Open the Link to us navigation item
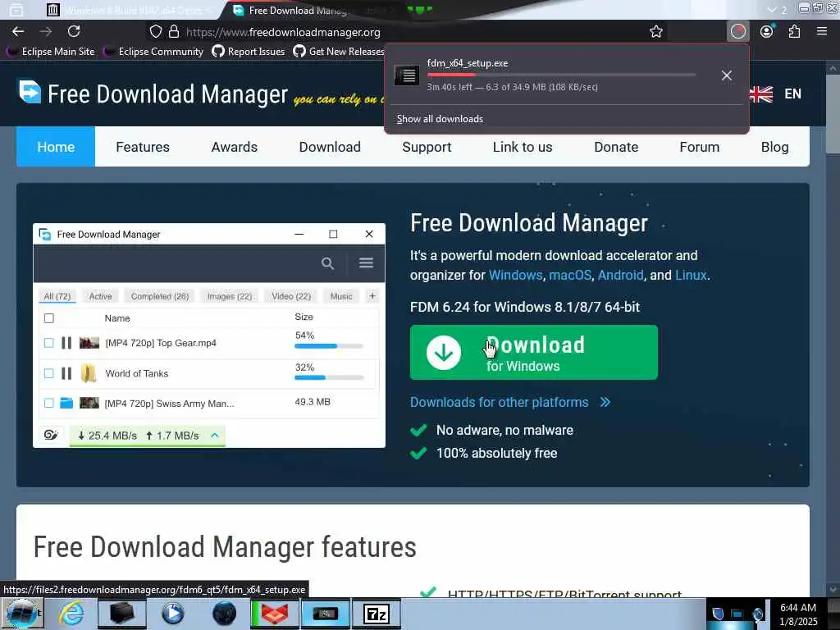Viewport: 840px width, 630px height. point(523,147)
